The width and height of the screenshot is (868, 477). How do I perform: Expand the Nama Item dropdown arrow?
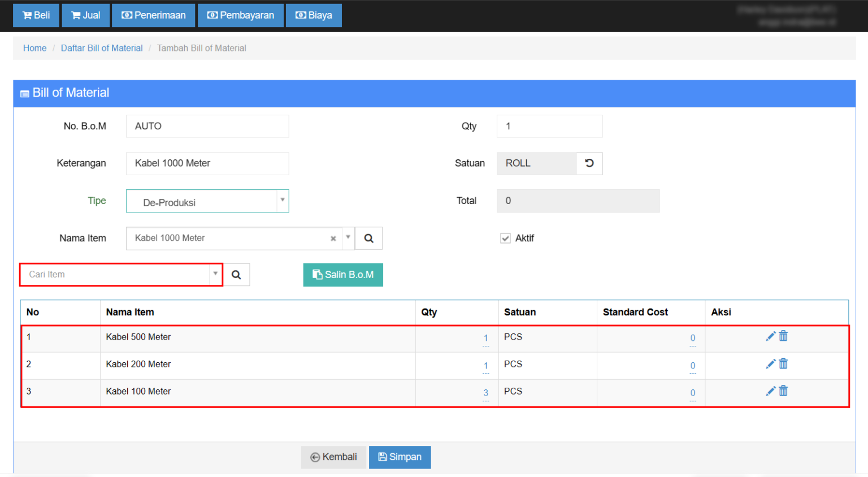tap(348, 238)
